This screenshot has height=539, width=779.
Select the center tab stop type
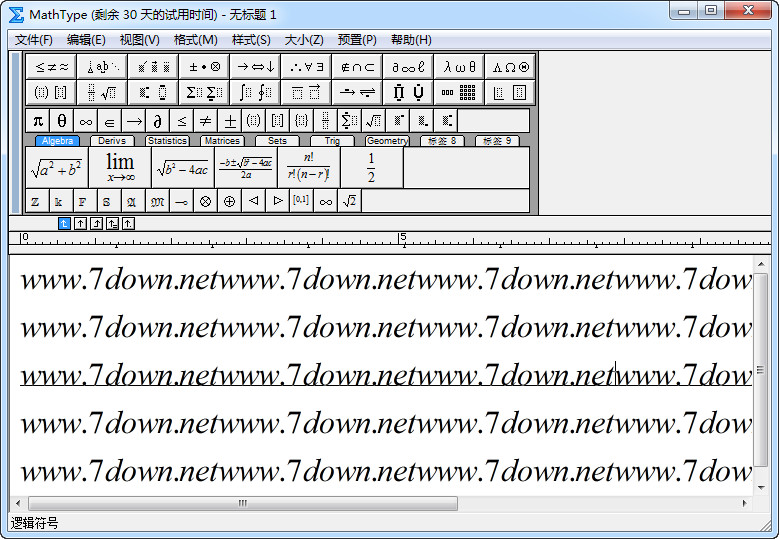pyautogui.click(x=81, y=223)
